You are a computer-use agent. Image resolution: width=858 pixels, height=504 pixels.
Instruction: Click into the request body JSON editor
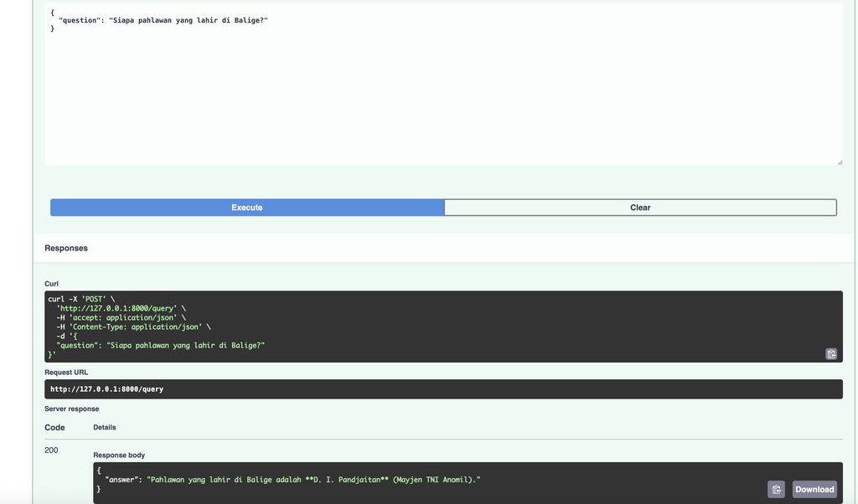443,84
